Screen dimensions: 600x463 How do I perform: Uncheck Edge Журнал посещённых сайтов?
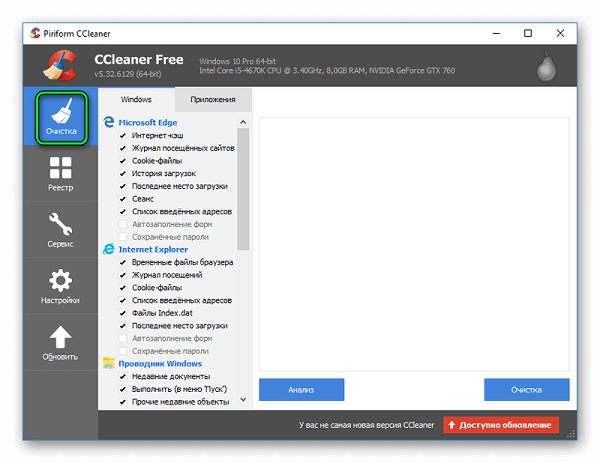tap(123, 148)
